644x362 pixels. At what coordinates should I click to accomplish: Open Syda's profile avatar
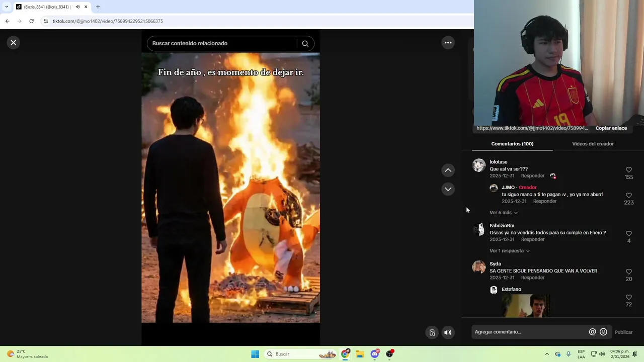479,267
